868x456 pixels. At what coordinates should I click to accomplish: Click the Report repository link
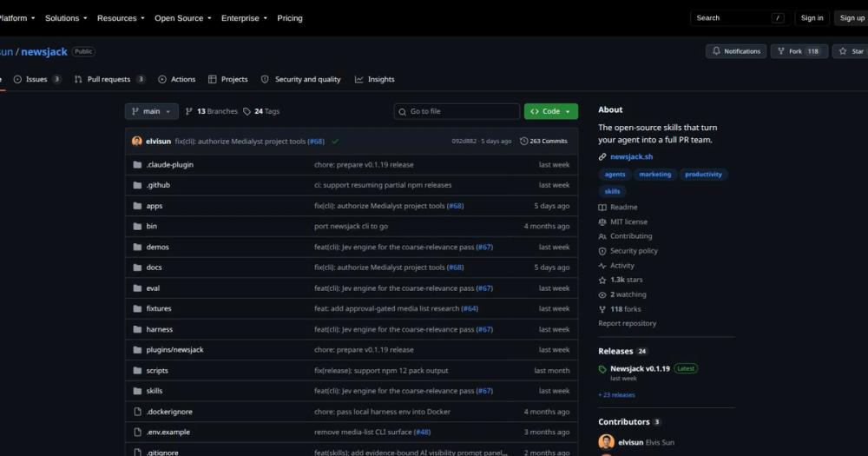click(x=628, y=324)
